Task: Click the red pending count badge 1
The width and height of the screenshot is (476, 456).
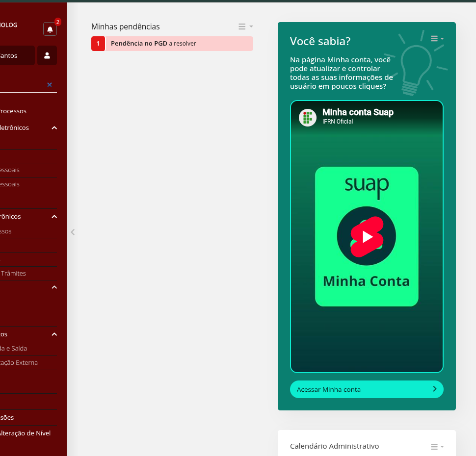Action: [98, 43]
